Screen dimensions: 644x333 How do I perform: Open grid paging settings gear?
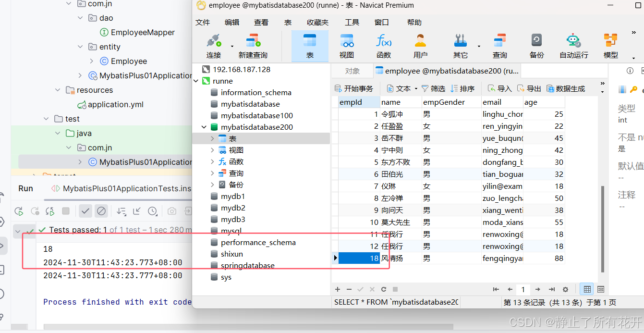565,289
